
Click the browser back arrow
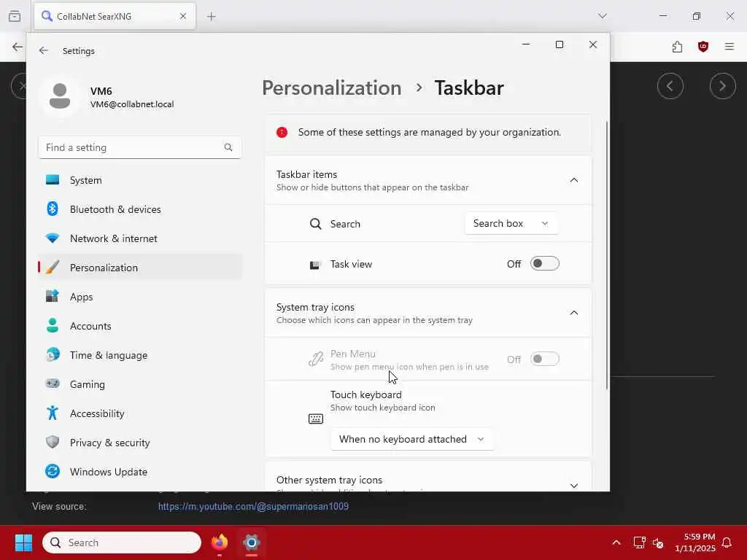pos(18,47)
